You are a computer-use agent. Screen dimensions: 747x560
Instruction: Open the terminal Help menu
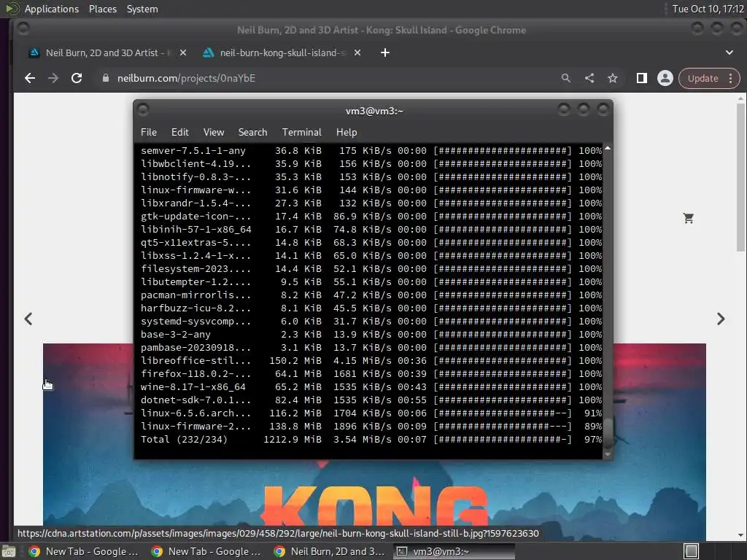(x=347, y=133)
